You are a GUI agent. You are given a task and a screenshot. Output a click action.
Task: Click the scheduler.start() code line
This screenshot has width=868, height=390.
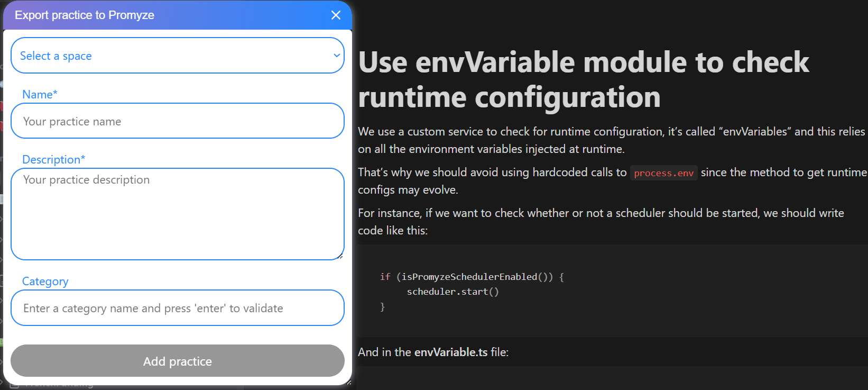(x=453, y=292)
